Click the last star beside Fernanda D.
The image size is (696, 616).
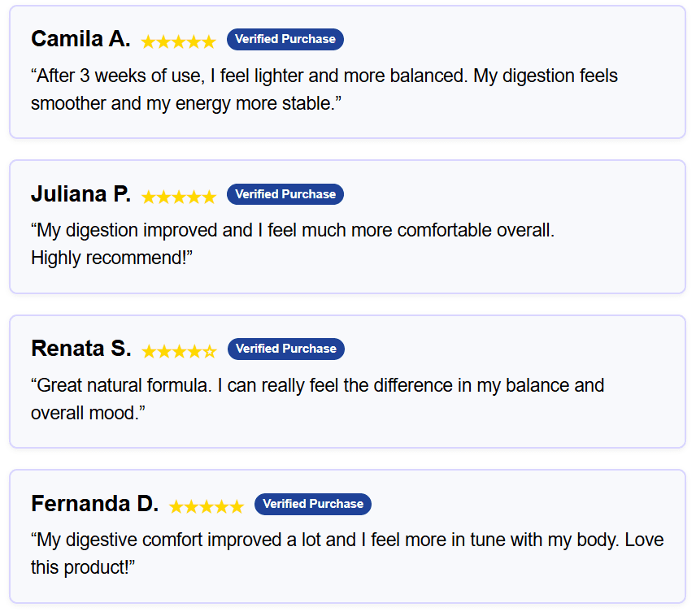click(237, 506)
